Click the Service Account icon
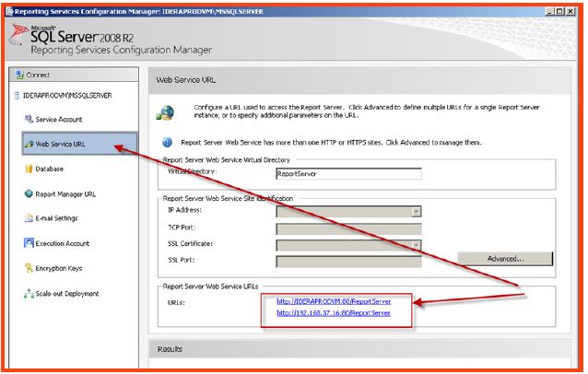The height and width of the screenshot is (374, 588). (x=29, y=119)
